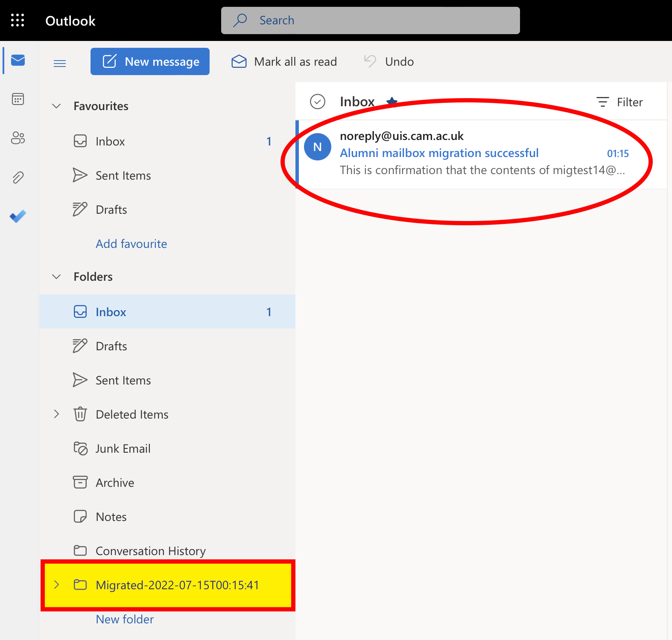672x640 pixels.
Task: Click the Outlook title text
Action: pos(70,20)
